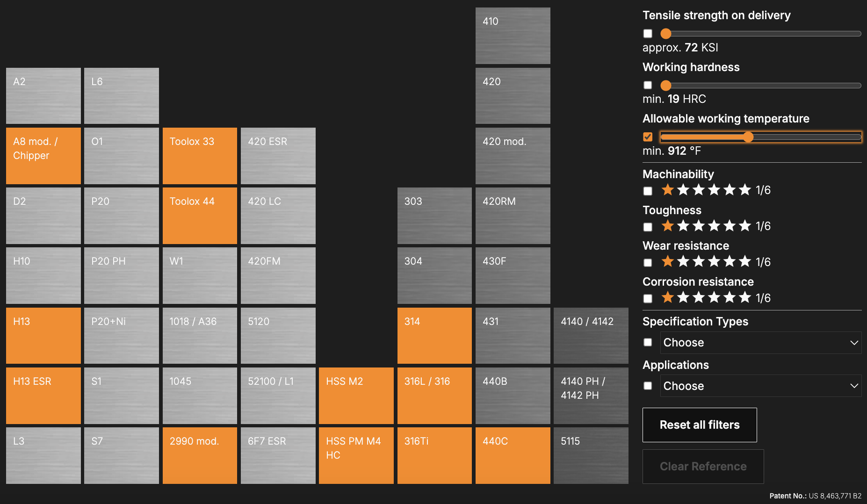Viewport: 867px width, 504px height.
Task: Set Toughness rating to third star
Action: (699, 226)
